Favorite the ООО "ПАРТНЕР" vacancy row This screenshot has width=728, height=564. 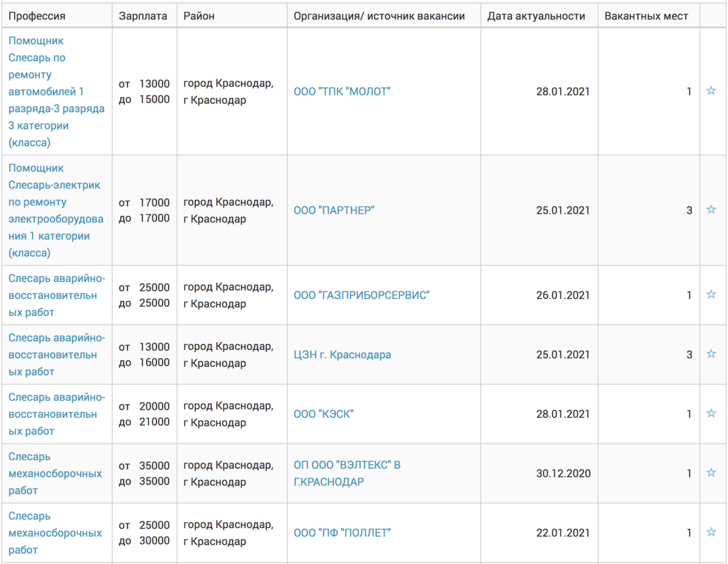coord(711,210)
